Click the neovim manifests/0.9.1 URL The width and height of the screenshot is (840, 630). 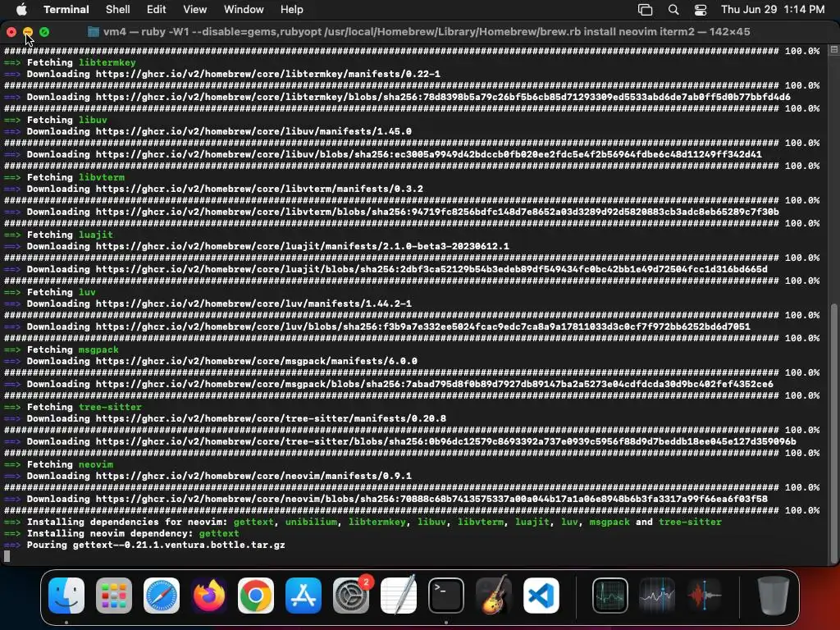[253, 476]
